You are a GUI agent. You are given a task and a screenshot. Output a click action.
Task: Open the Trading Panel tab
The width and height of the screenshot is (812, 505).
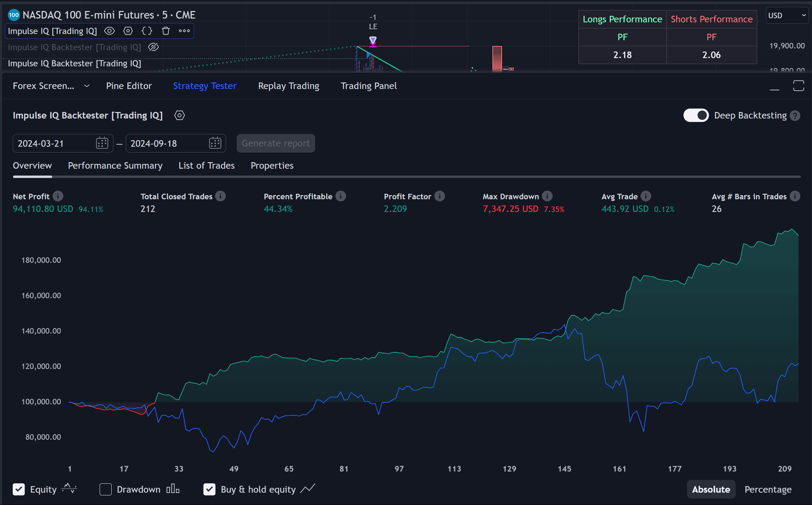point(369,86)
